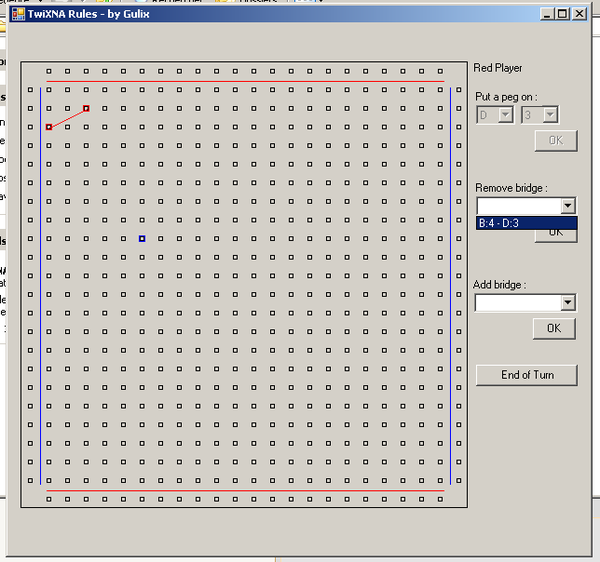
Task: Select the blue peg on the board
Action: (x=142, y=239)
